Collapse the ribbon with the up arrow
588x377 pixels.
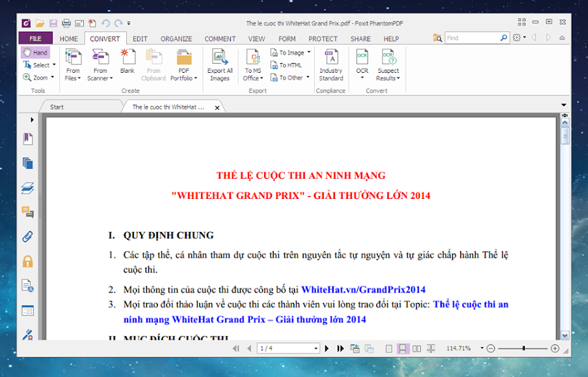[x=562, y=38]
